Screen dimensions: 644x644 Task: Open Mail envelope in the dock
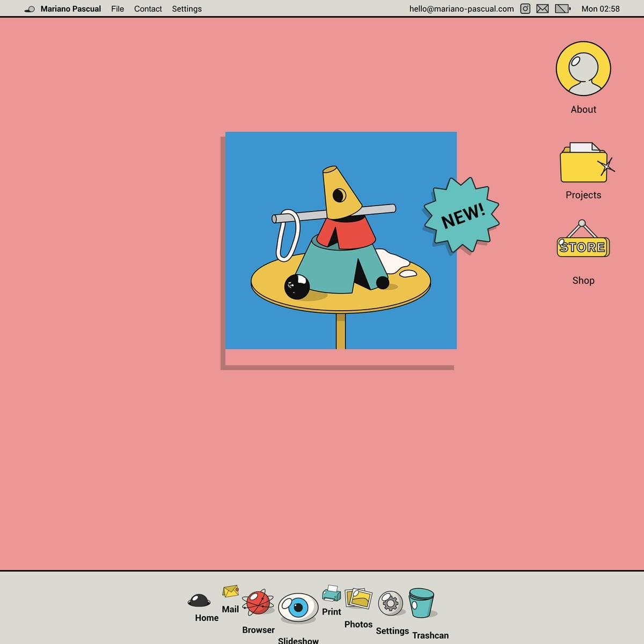tap(230, 591)
